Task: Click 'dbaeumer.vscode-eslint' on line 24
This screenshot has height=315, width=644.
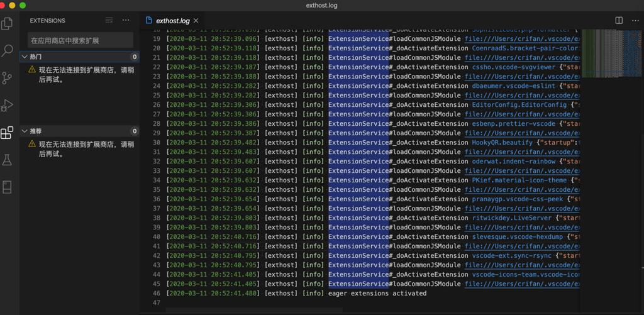Action: 514,86
